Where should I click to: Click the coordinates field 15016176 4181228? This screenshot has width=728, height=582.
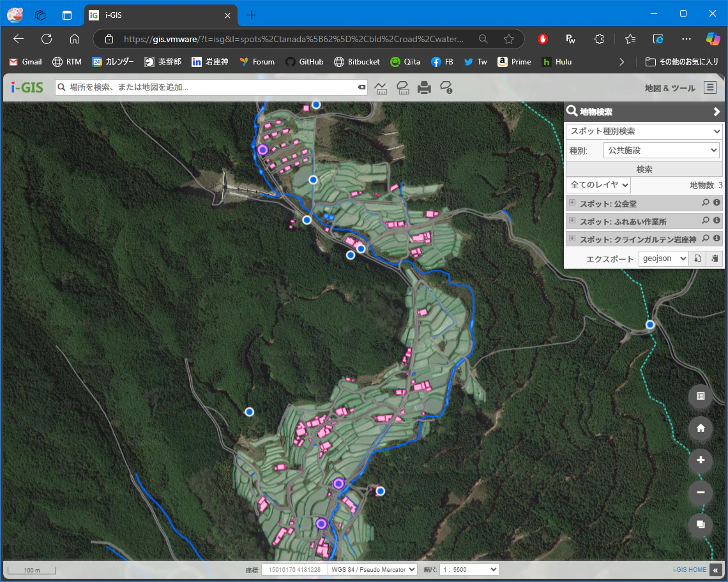pyautogui.click(x=294, y=569)
